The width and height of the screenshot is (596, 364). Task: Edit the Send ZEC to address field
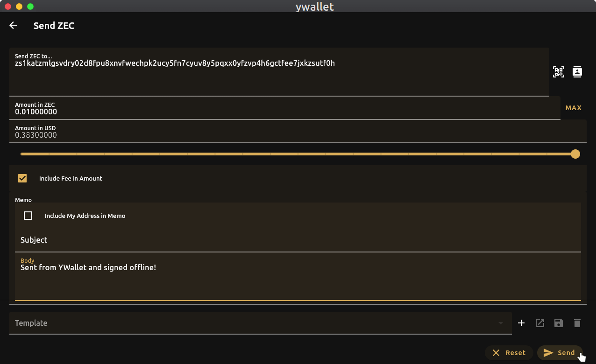(x=279, y=72)
